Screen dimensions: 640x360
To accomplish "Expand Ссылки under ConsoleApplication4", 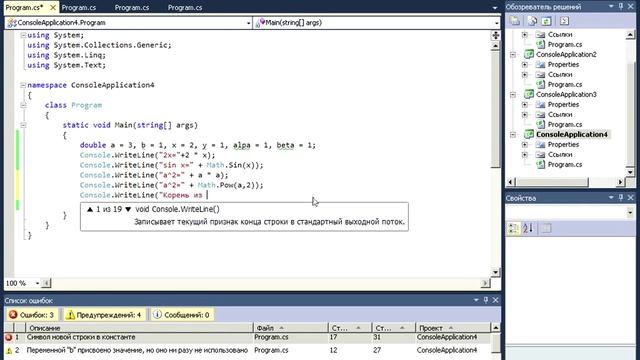I will (x=525, y=155).
